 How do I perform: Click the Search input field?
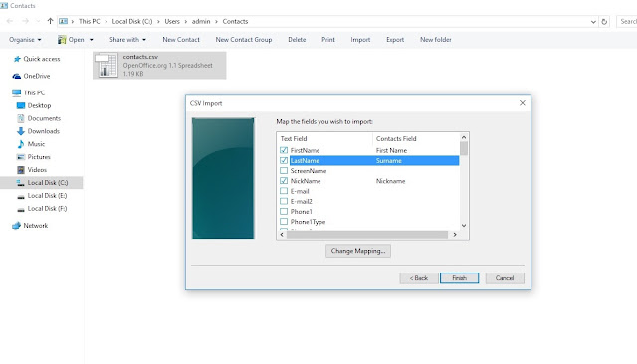point(627,22)
